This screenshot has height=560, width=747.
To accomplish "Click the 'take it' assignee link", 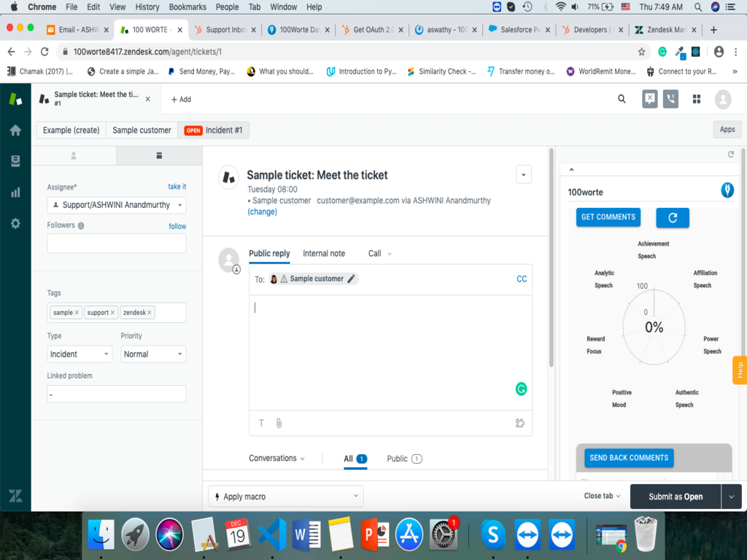I will tap(177, 187).
